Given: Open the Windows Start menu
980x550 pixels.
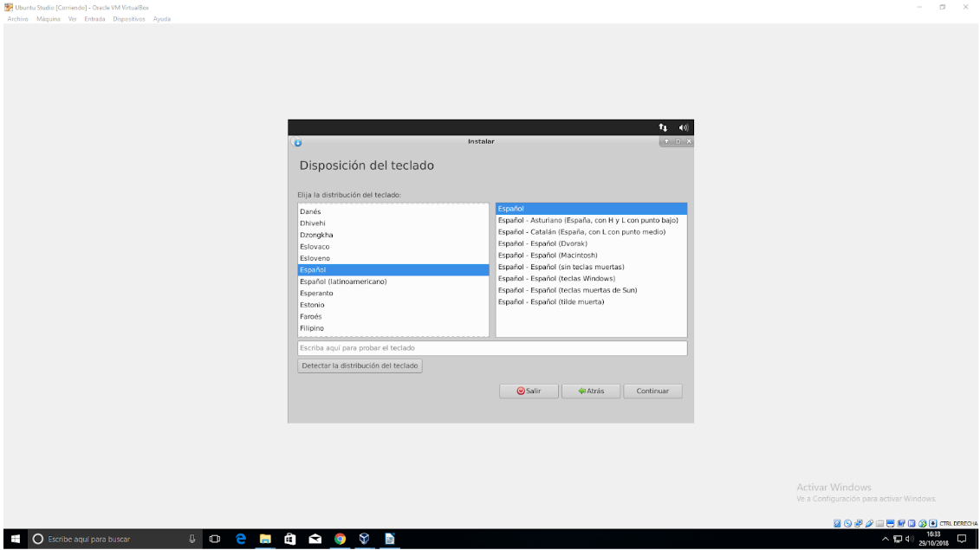Looking at the screenshot, I should click(x=15, y=539).
